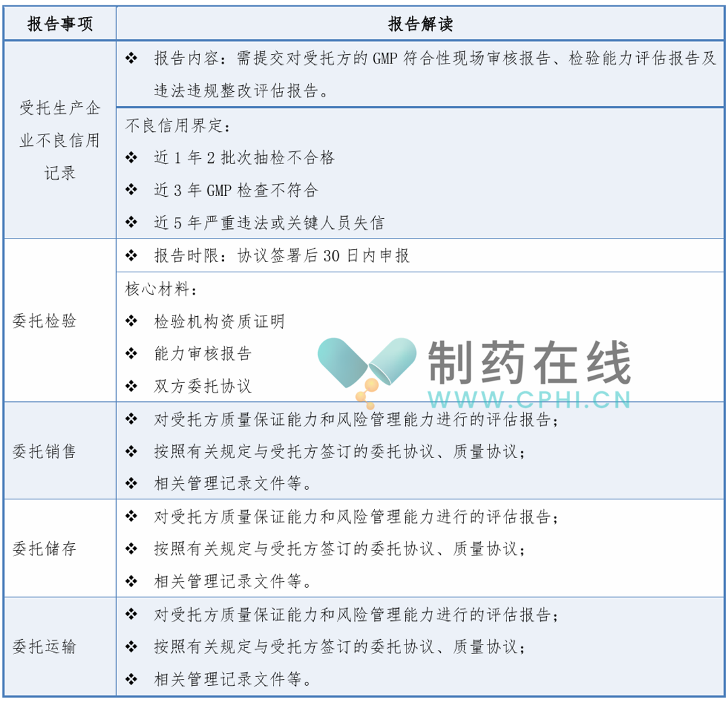Click the 委托检验 row label
The height and width of the screenshot is (702, 728).
pyautogui.click(x=44, y=320)
